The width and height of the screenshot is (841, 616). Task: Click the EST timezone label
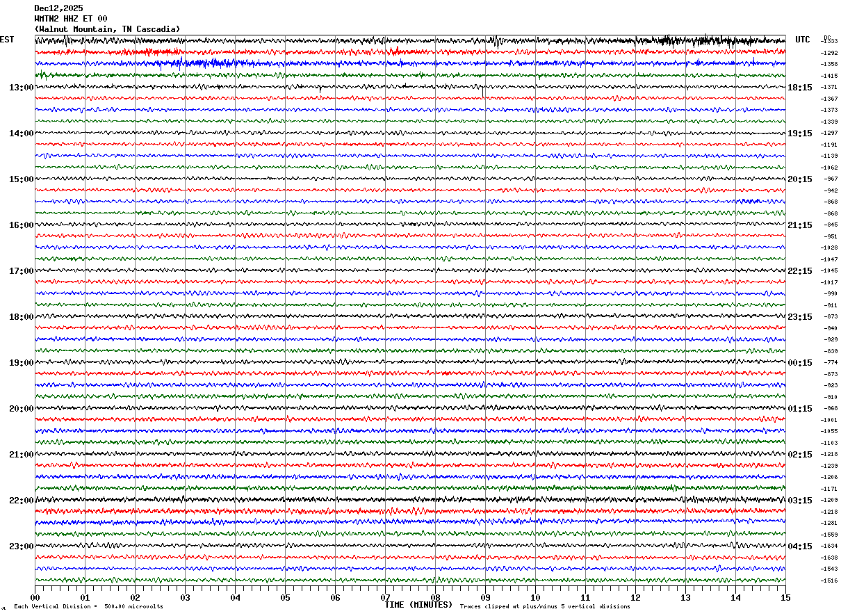pos(7,40)
